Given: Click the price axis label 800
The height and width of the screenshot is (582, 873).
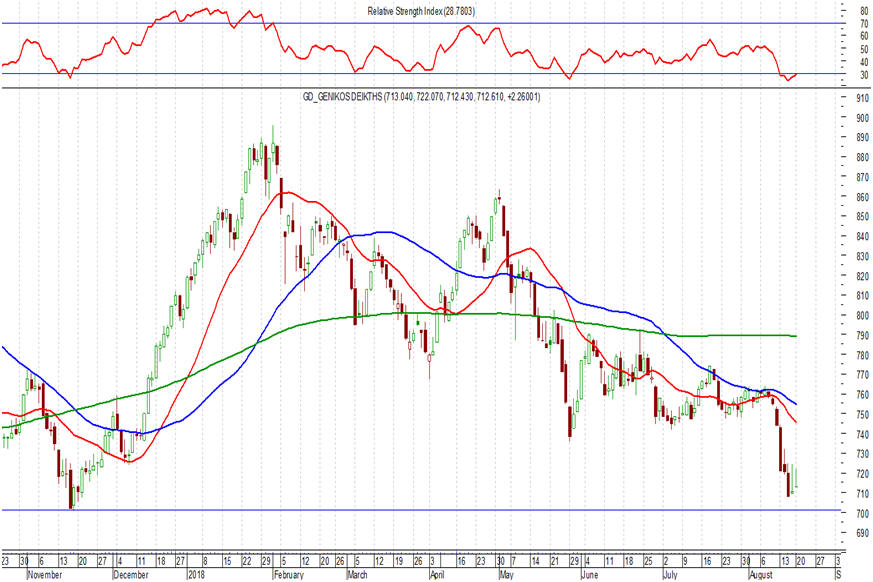Looking at the screenshot, I should point(862,316).
